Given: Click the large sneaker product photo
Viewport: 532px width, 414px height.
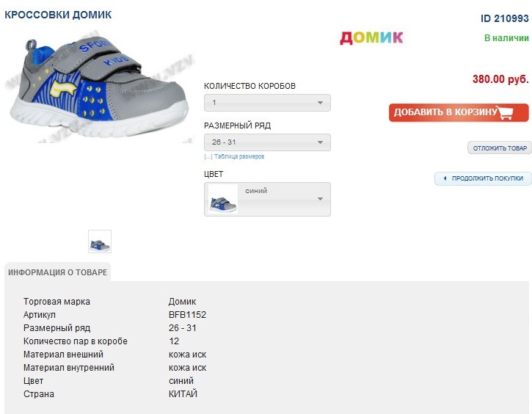Looking at the screenshot, I should click(x=98, y=83).
